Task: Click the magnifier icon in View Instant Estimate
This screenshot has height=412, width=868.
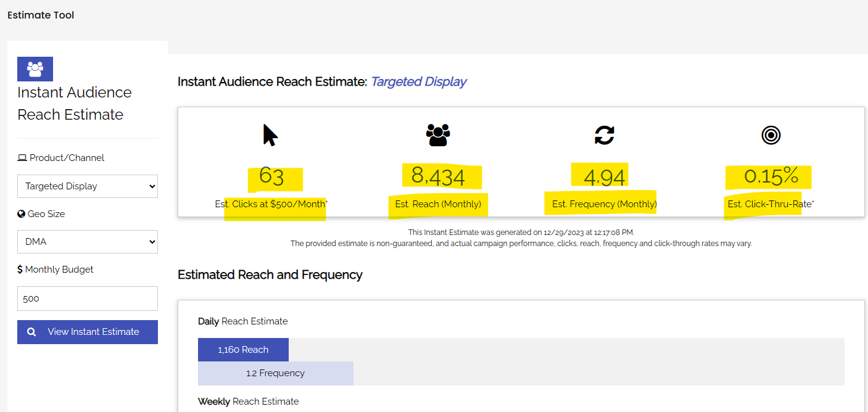Action: (x=31, y=332)
